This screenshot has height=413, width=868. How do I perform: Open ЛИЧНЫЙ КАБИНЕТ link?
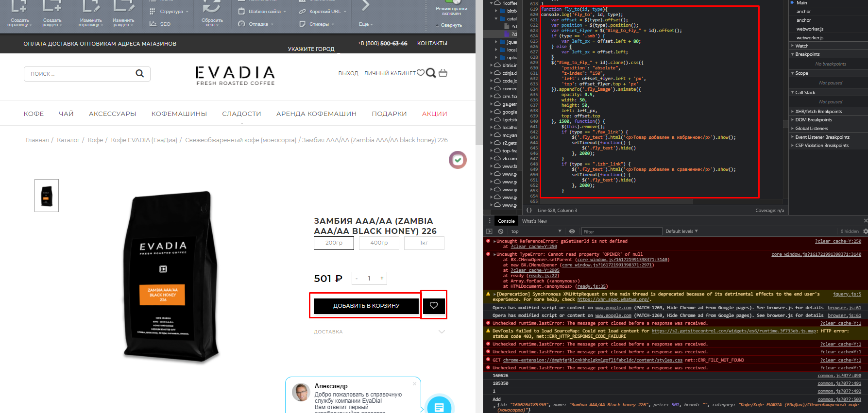pyautogui.click(x=390, y=73)
